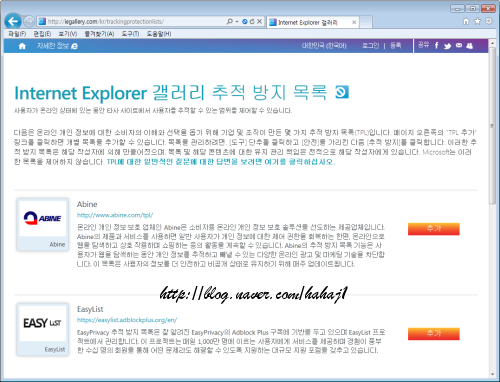This screenshot has height=382, width=500.
Task: Click the browser Back arrow button
Action: pos(13,22)
